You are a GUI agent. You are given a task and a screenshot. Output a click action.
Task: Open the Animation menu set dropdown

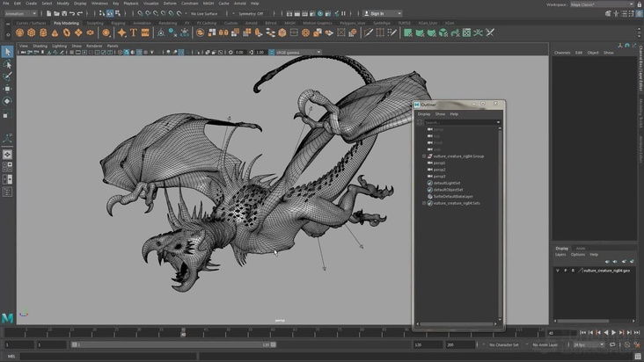point(21,13)
